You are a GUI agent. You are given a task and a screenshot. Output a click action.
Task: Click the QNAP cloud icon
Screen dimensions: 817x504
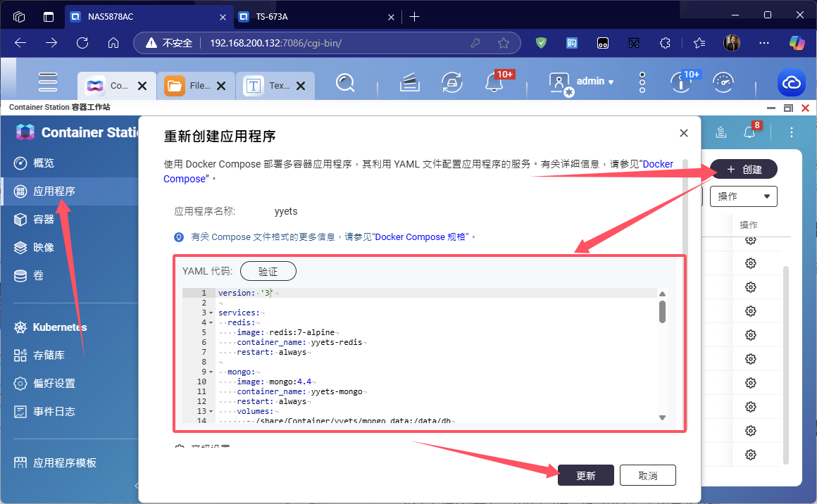click(791, 82)
